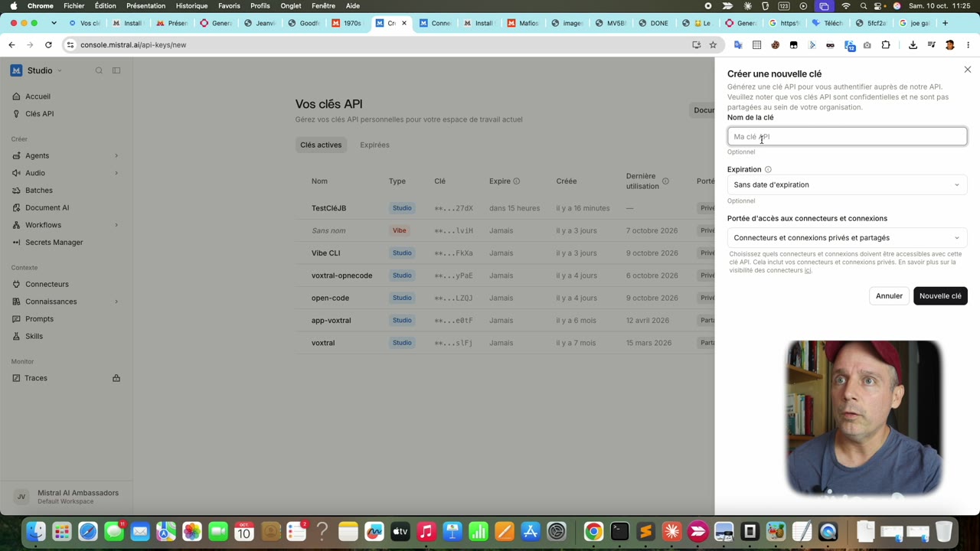Viewport: 980px width, 551px height.
Task: Switch to the Expirées tab
Action: click(x=374, y=145)
